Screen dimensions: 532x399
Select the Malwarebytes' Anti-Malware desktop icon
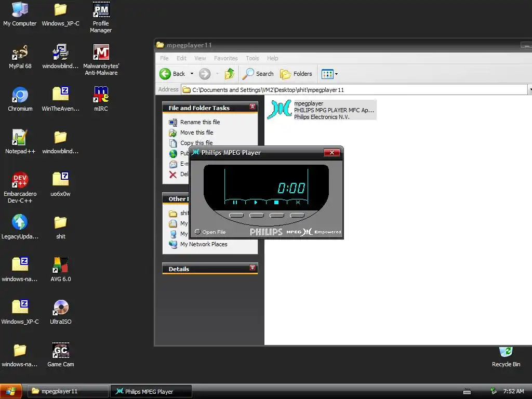point(101,60)
